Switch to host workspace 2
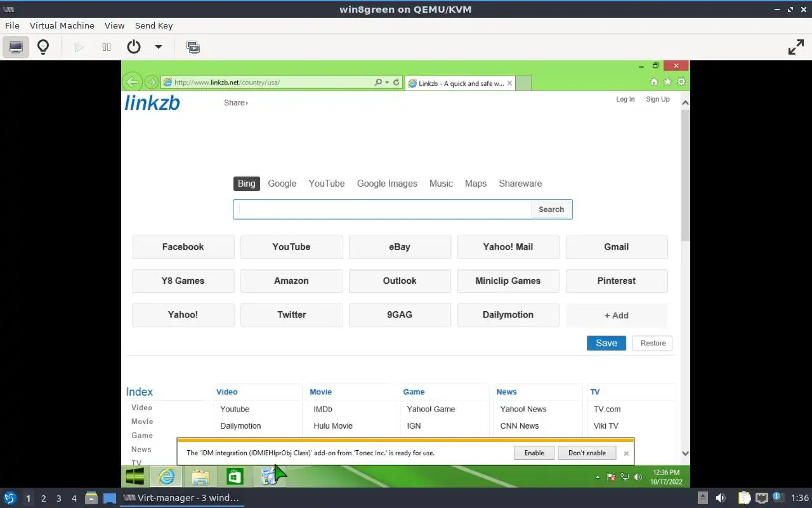Image resolution: width=812 pixels, height=508 pixels. [x=43, y=498]
